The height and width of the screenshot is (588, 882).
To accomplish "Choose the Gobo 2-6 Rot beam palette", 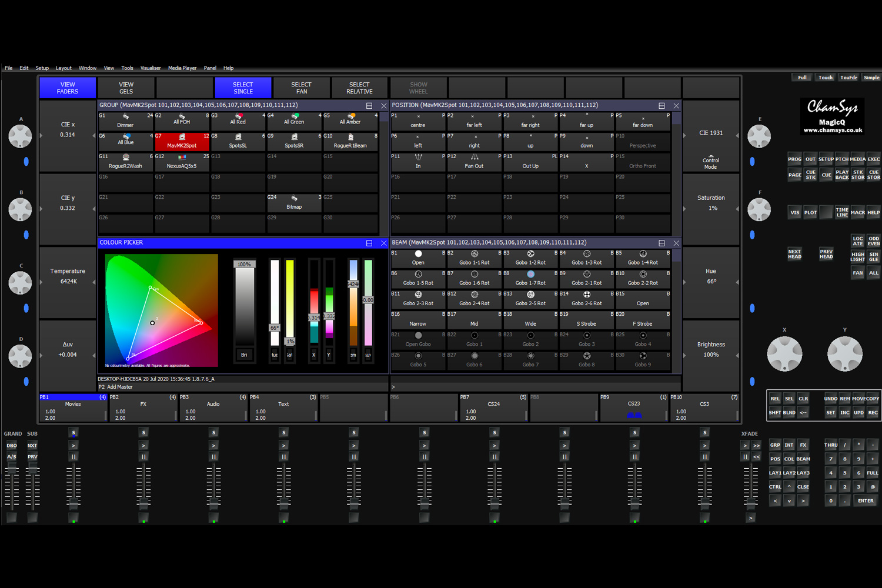I will click(x=587, y=299).
